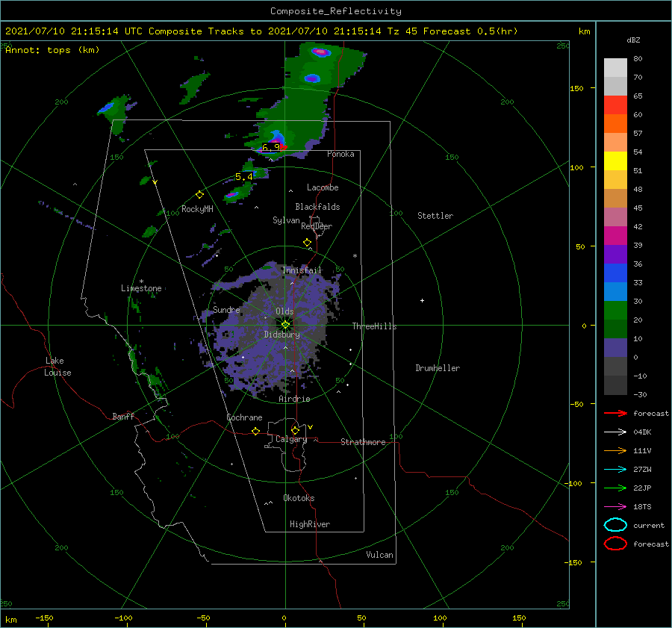The image size is (672, 628).
Task: Click the dBZ legend heading
Action: [633, 40]
